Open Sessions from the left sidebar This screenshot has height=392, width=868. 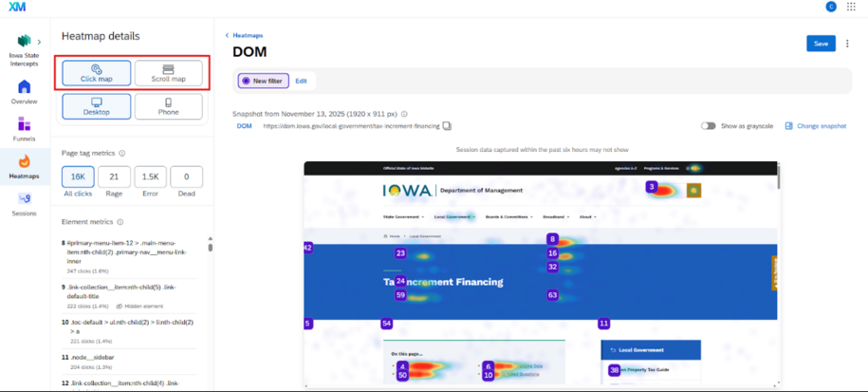pyautogui.click(x=25, y=203)
